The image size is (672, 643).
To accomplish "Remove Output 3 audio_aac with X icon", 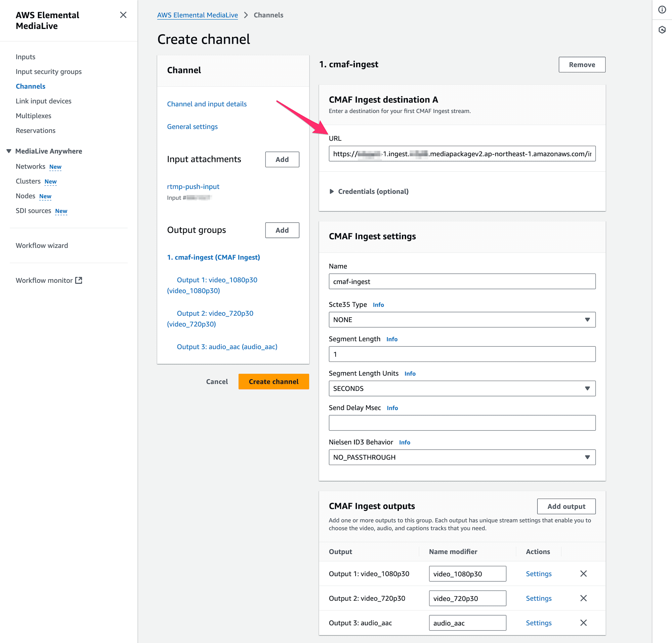I will pos(583,623).
